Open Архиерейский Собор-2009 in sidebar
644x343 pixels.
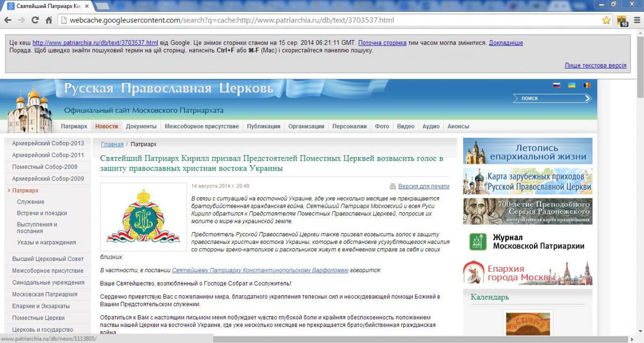(x=48, y=179)
